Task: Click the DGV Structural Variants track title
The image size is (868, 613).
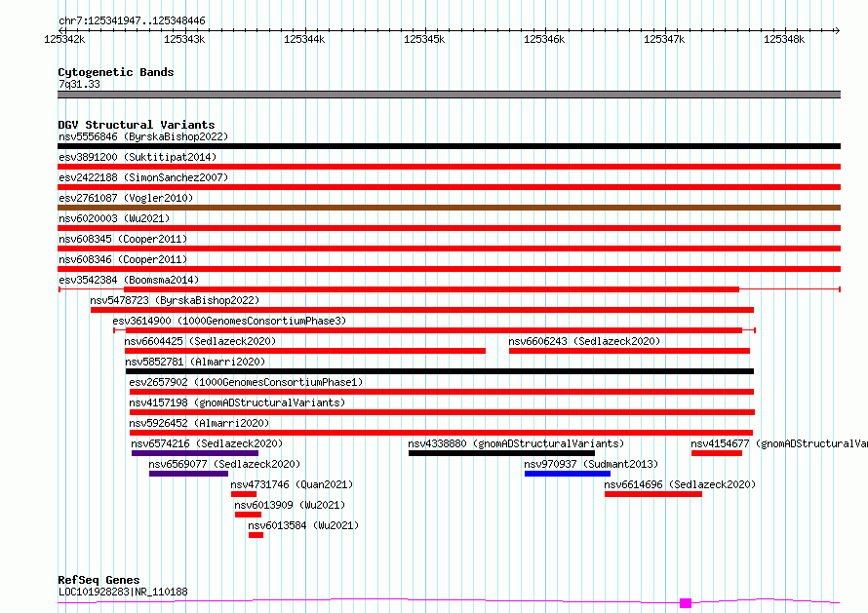Action: 137,125
